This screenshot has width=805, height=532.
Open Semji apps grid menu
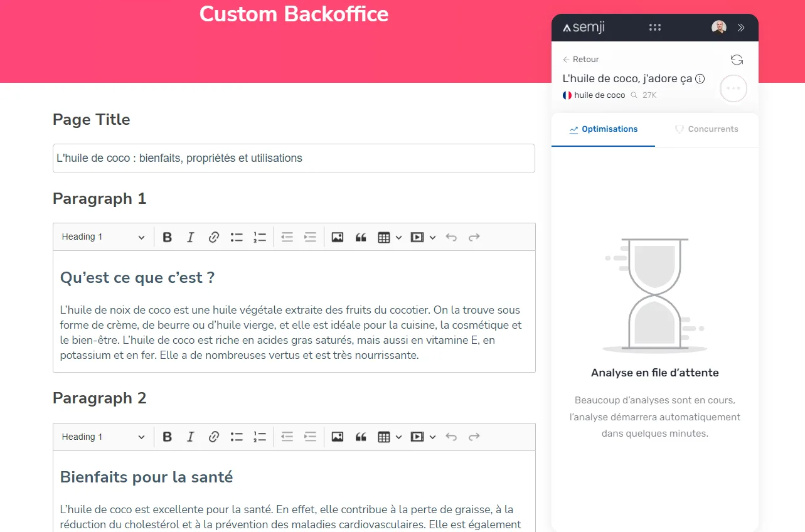655,28
